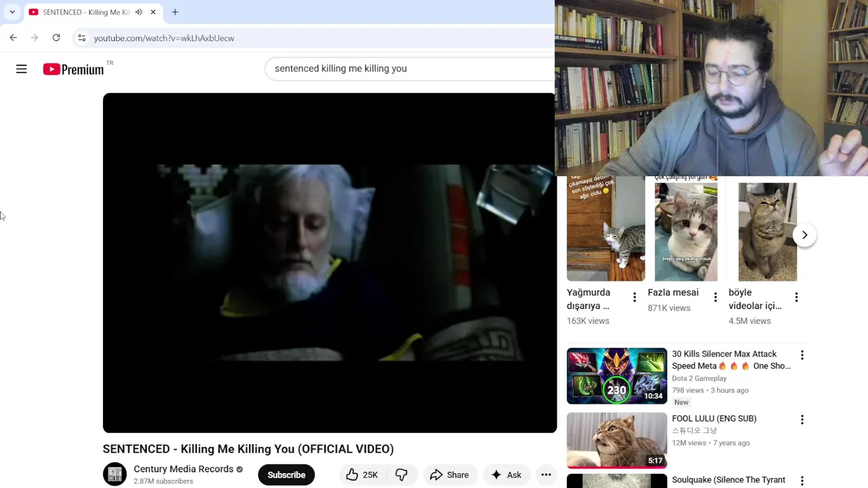The image size is (868, 488).
Task: Open Dota 2 Gameplay channel
Action: (699, 378)
